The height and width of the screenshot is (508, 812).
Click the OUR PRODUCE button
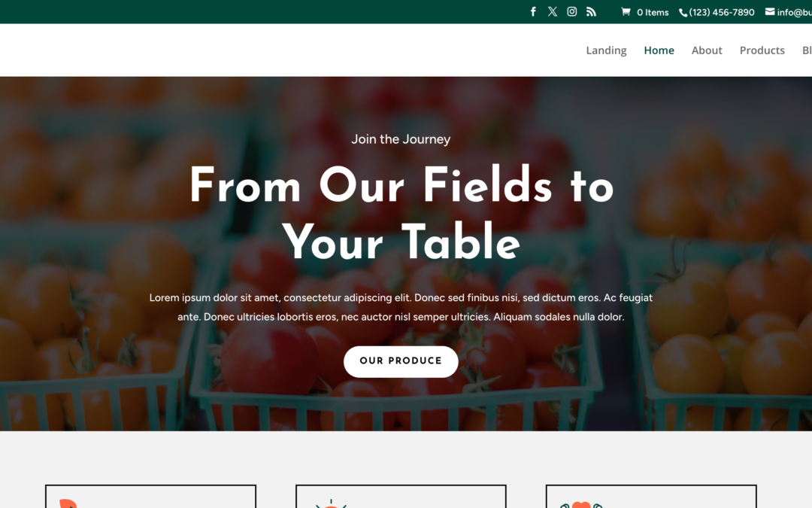click(401, 361)
